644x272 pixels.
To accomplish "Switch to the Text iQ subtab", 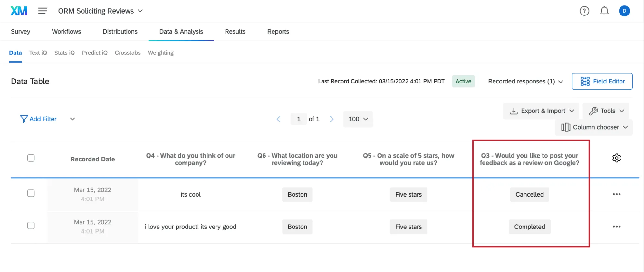I will click(38, 53).
